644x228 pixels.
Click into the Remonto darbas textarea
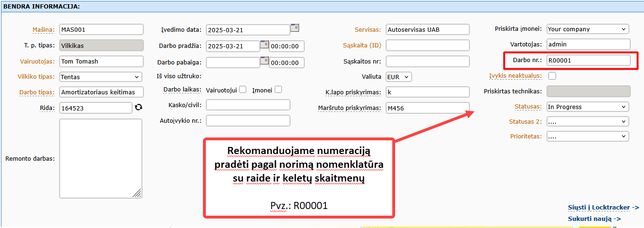pyautogui.click(x=101, y=158)
